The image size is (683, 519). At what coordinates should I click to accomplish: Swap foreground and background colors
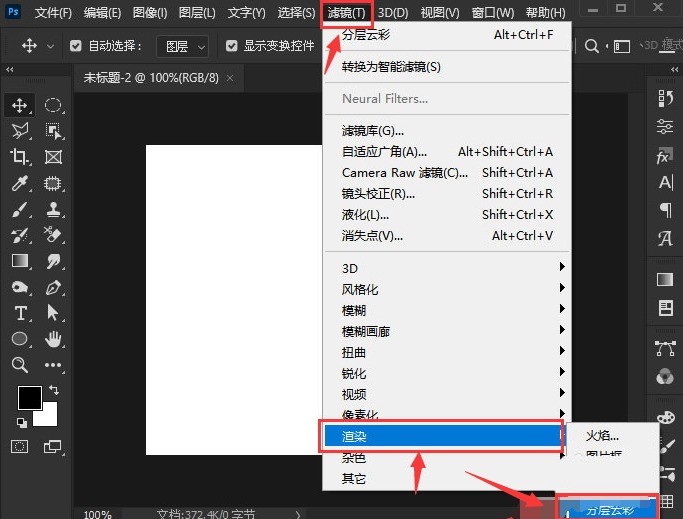click(x=54, y=389)
